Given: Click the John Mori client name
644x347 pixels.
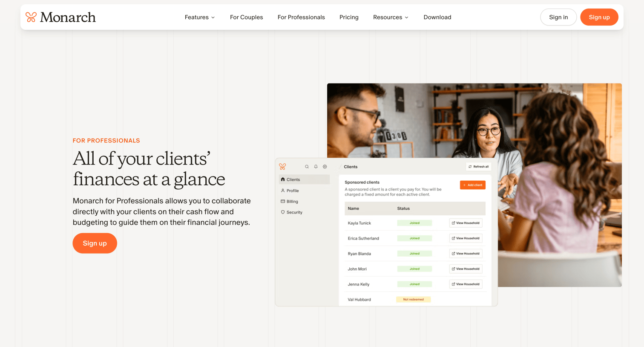Looking at the screenshot, I should 357,269.
